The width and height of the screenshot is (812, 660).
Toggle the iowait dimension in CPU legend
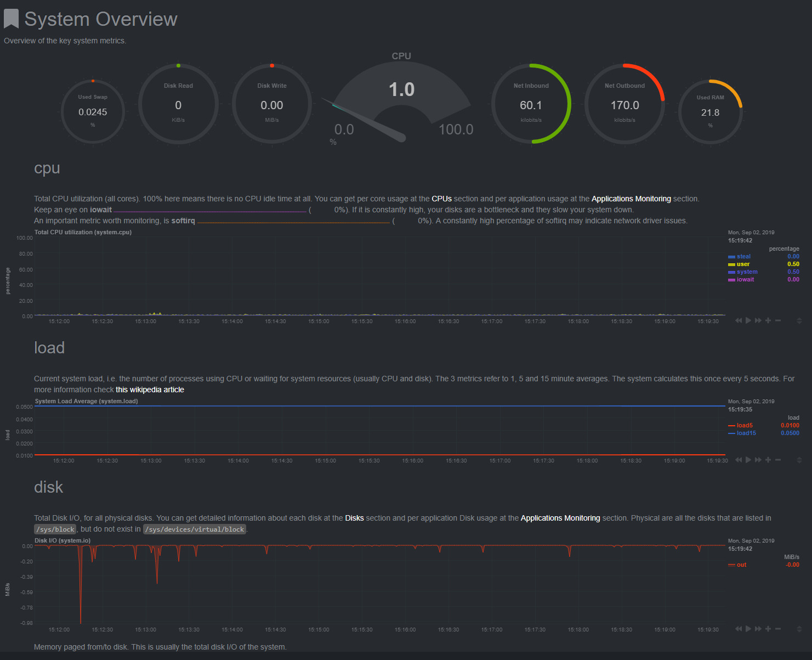745,280
